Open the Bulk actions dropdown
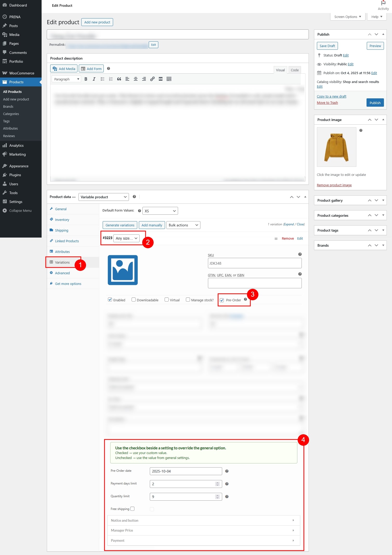 pyautogui.click(x=183, y=225)
